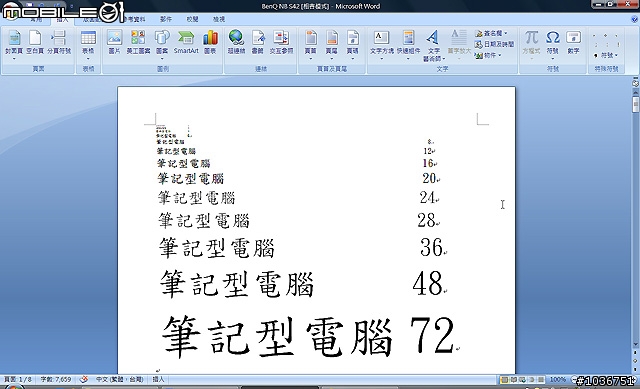Image resolution: width=640 pixels, height=389 pixels.
Task: Expand the Text Box (文字方塊) dropdown arrow
Action: point(382,59)
